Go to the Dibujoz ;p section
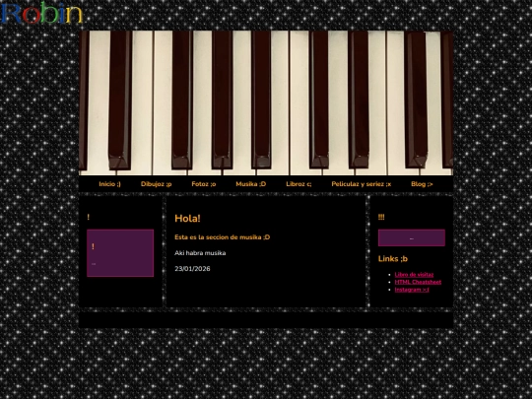Viewport: 532px width, 399px height. click(156, 184)
